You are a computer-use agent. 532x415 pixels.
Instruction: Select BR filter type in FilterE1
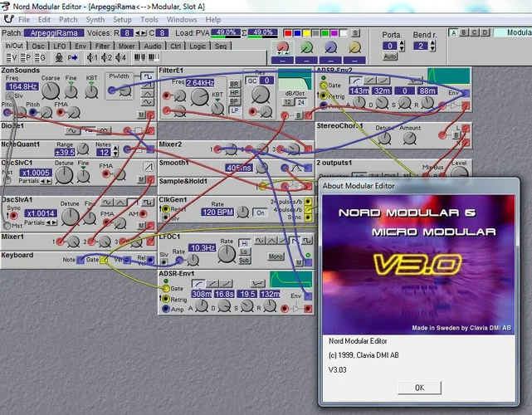(234, 84)
